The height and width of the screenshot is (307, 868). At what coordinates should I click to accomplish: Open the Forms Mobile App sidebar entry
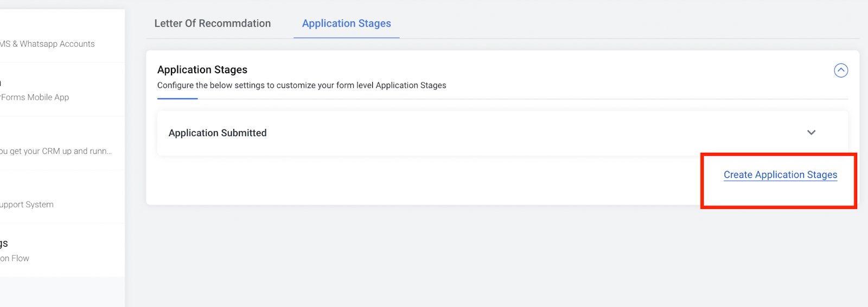35,97
